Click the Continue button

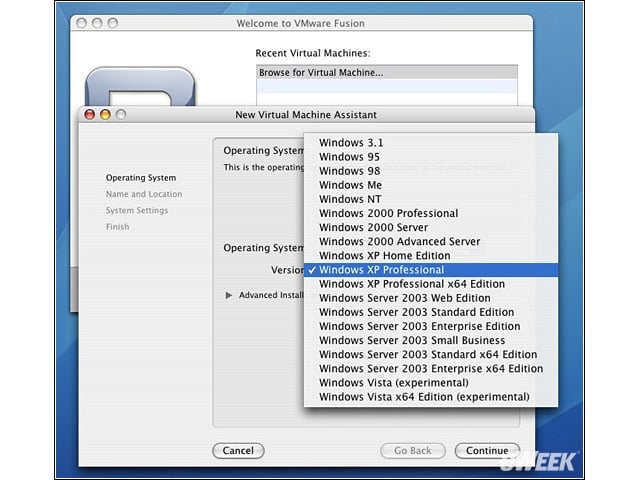point(487,451)
